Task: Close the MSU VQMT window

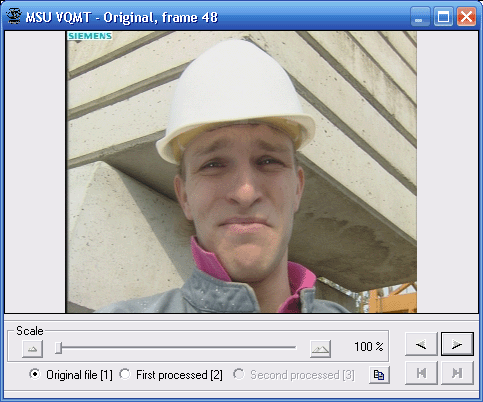Action: point(466,16)
